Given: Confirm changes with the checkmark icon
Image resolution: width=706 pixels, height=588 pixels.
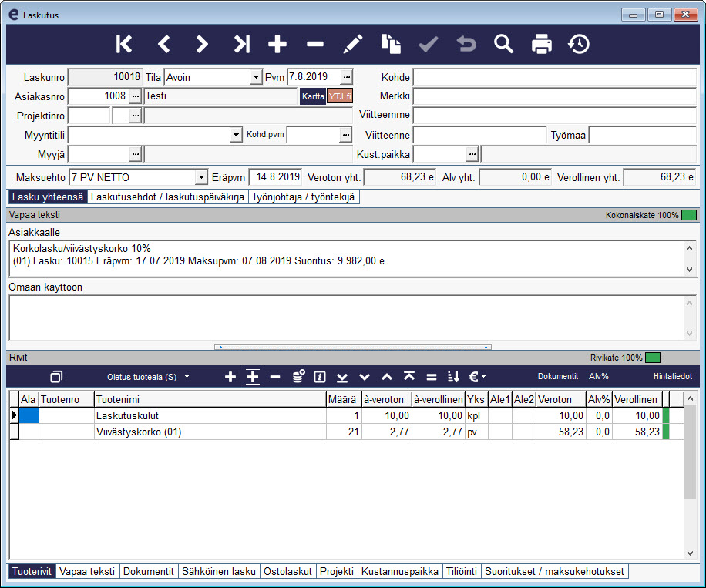Looking at the screenshot, I should (x=429, y=44).
